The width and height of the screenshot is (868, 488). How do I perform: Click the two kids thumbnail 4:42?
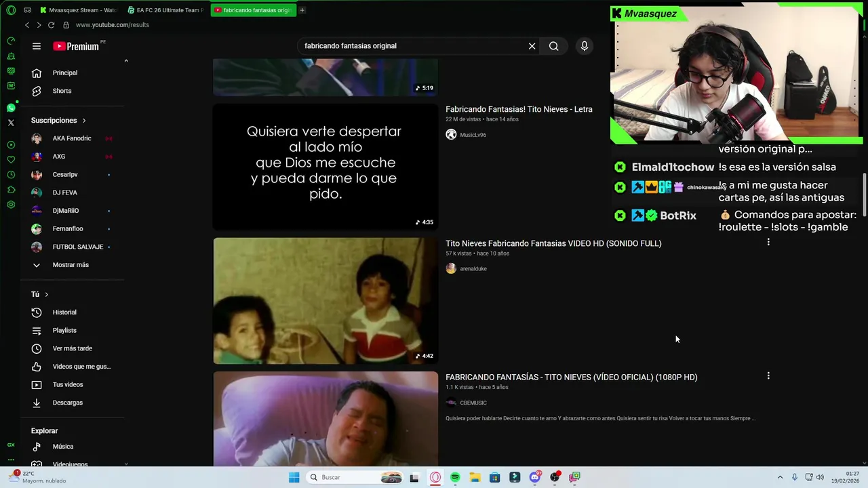pyautogui.click(x=325, y=301)
